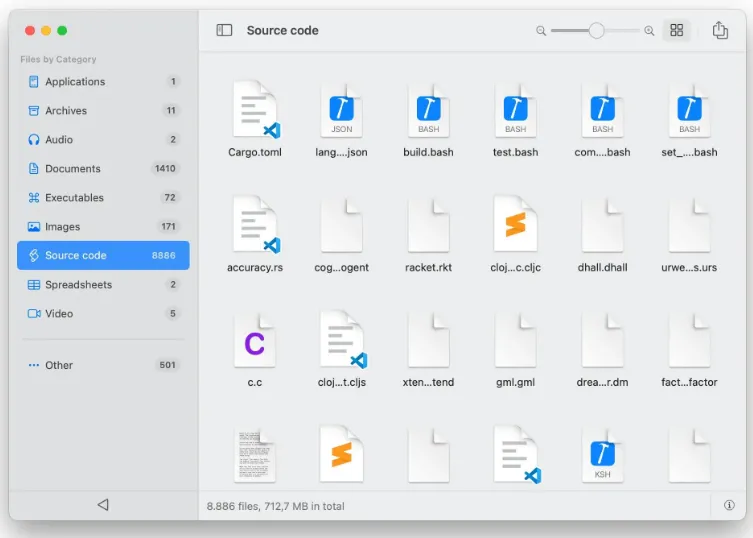This screenshot has height=538, width=753.
Task: Click the Documents count badge 1410
Action: tap(165, 169)
